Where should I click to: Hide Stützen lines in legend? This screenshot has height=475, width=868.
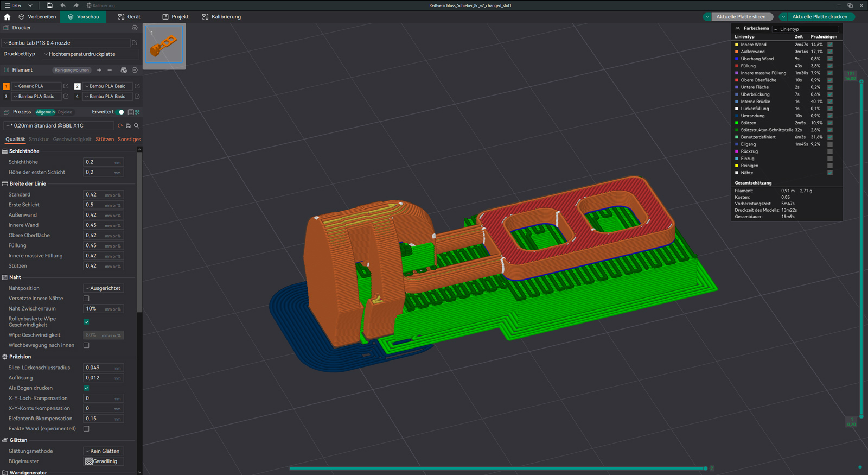click(x=830, y=123)
